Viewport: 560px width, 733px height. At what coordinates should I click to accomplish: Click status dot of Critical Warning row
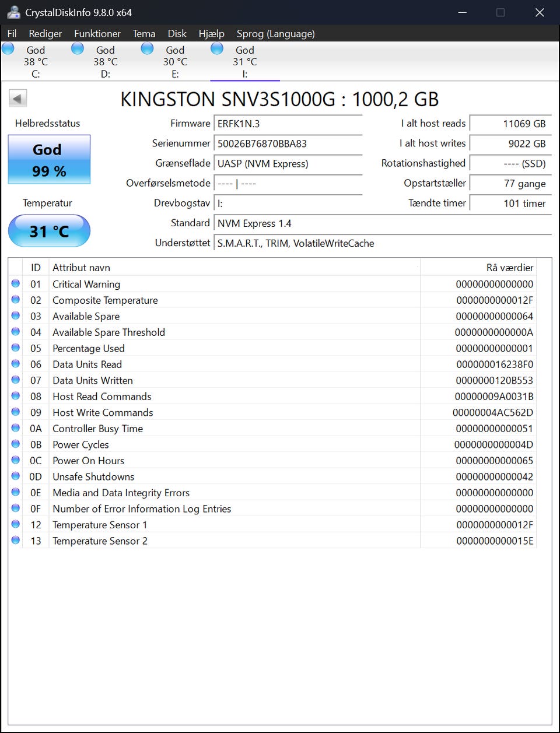[16, 283]
